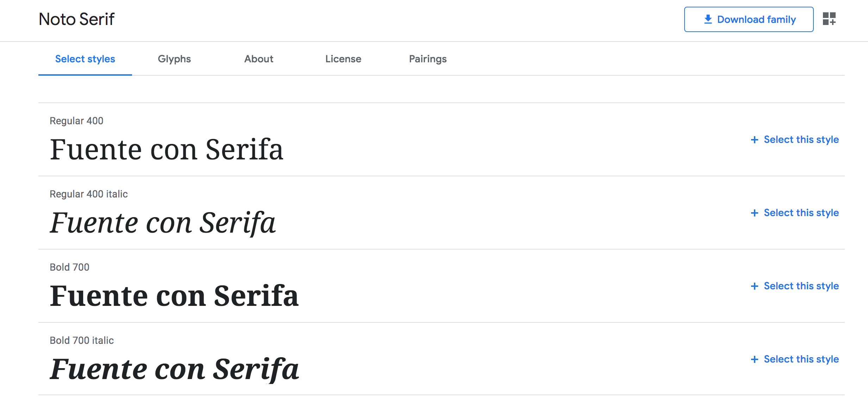Return to the Select styles tab

coord(85,59)
